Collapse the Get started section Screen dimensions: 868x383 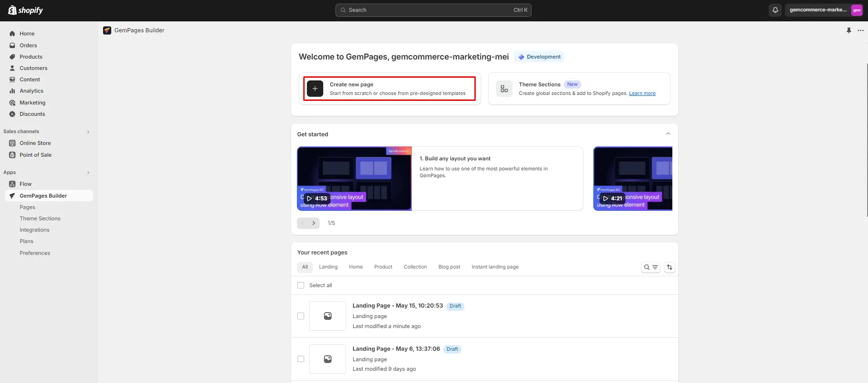coord(668,134)
